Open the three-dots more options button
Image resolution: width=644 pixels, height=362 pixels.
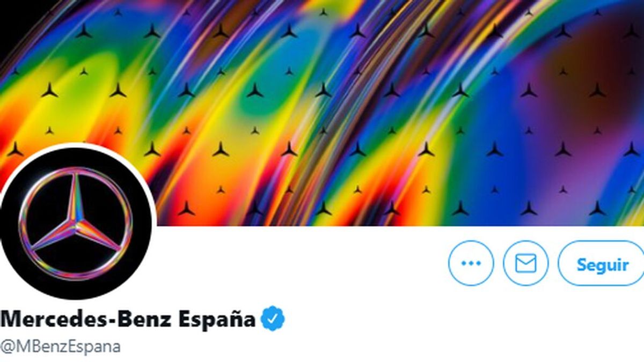tap(471, 263)
